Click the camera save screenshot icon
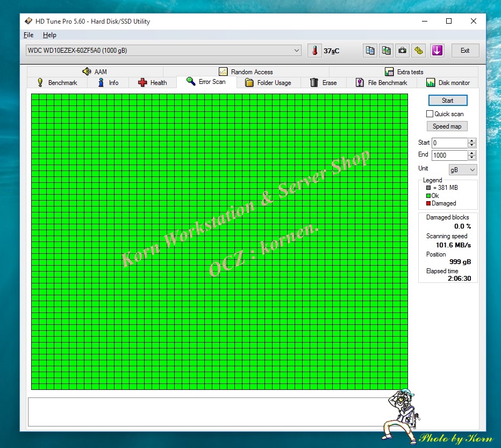This screenshot has height=448, width=501. pos(402,51)
